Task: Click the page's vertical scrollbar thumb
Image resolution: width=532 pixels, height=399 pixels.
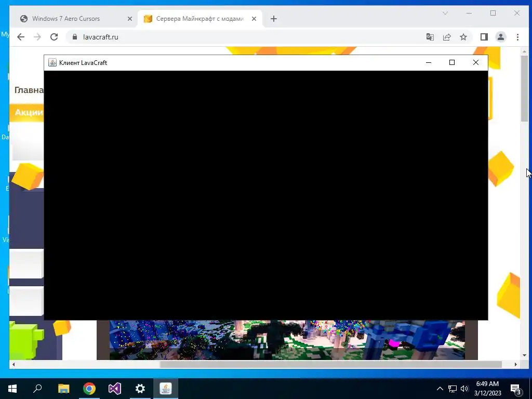Action: click(x=525, y=88)
